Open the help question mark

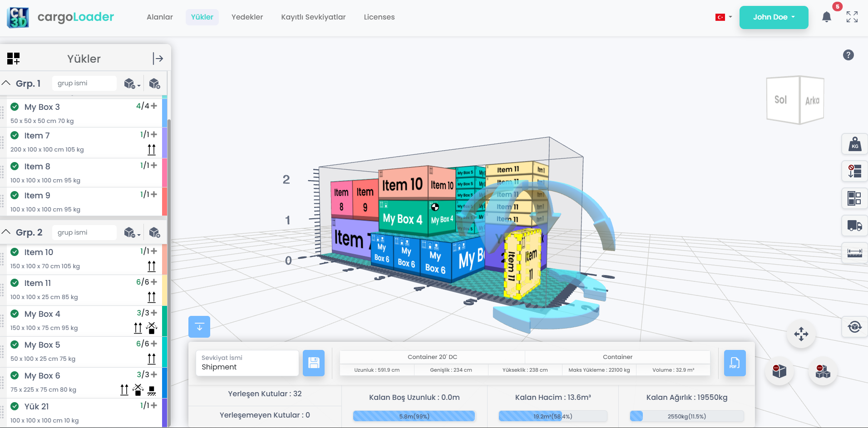pyautogui.click(x=848, y=55)
